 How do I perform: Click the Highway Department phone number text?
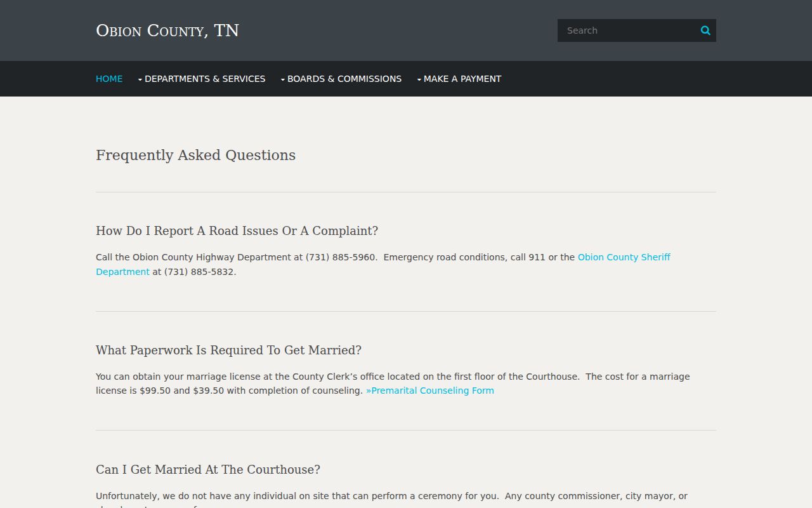341,257
